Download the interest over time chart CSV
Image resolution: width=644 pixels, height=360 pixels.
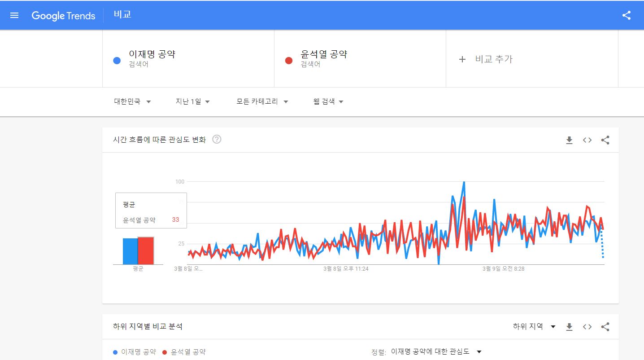[569, 140]
